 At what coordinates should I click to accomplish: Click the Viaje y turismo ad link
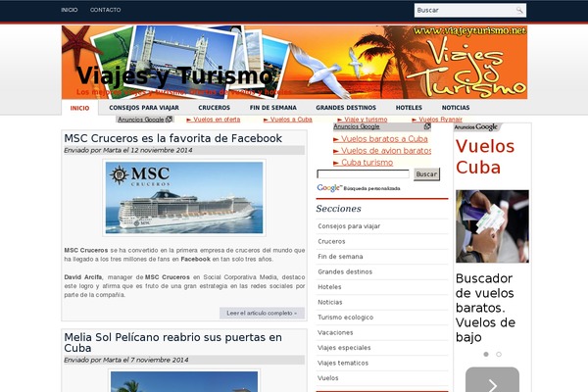[x=363, y=120]
